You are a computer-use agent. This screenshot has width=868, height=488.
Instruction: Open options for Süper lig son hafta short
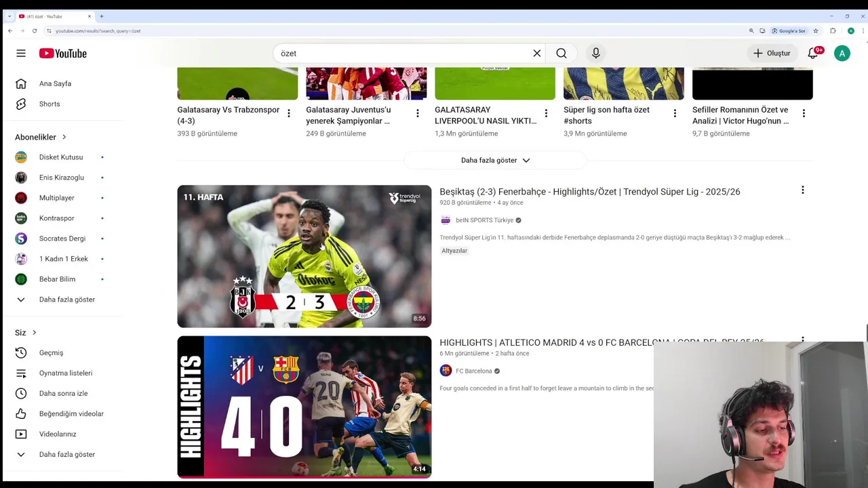pos(675,113)
